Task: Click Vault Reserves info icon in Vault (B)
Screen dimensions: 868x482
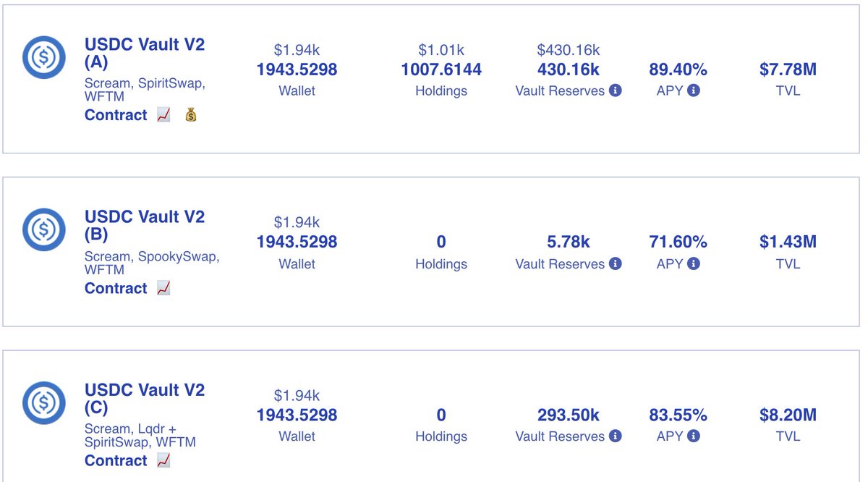Action: click(x=616, y=264)
